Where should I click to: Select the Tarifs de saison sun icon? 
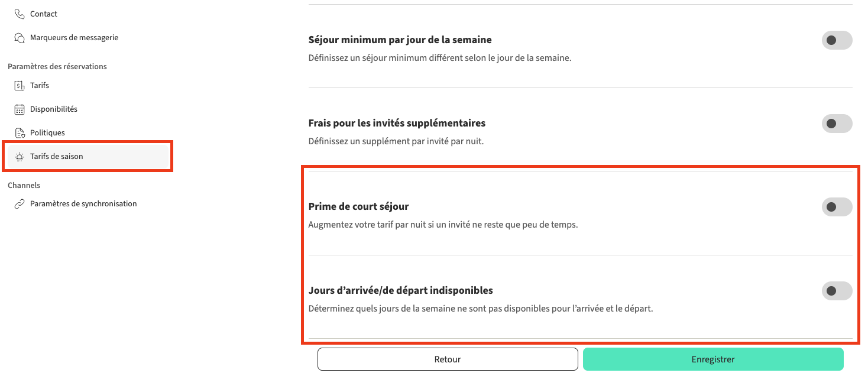(x=20, y=157)
